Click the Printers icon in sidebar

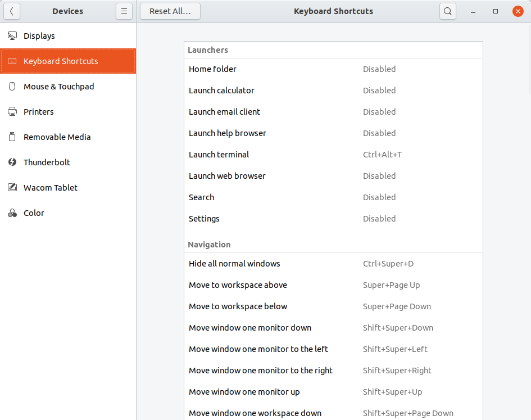12,112
